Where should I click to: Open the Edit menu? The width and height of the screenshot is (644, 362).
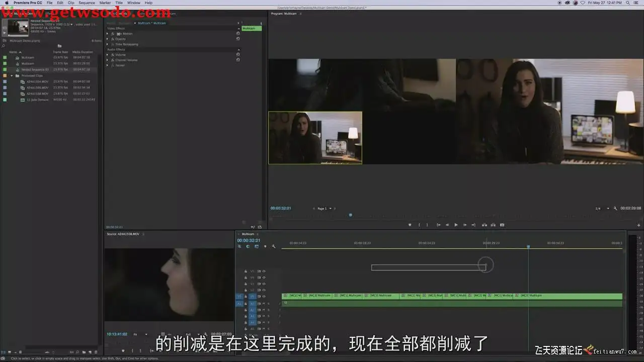60,3
